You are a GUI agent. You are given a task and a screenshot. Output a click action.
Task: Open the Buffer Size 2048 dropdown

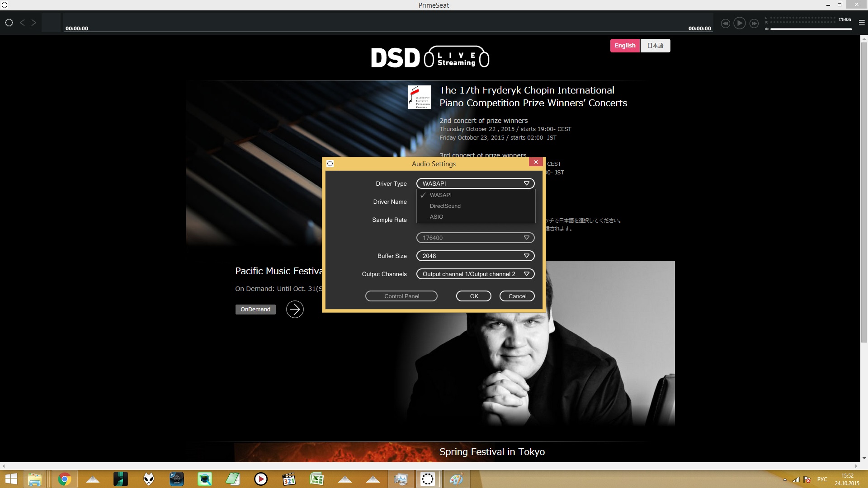point(475,256)
